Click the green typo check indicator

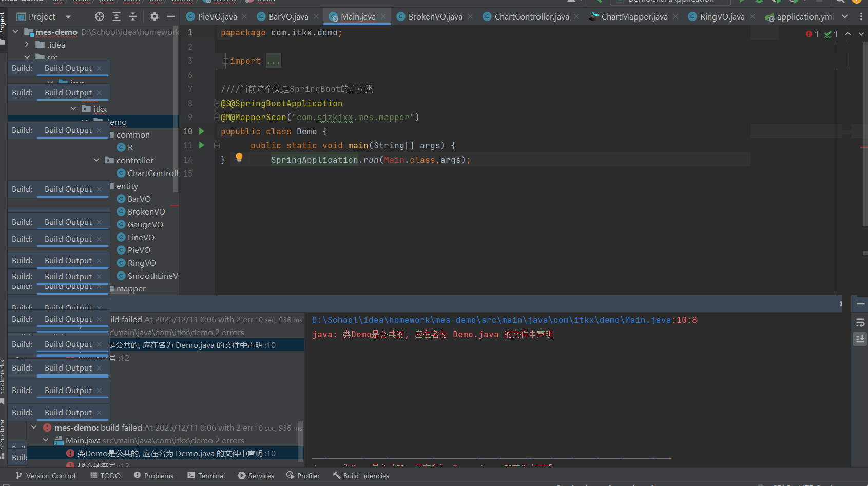point(831,34)
